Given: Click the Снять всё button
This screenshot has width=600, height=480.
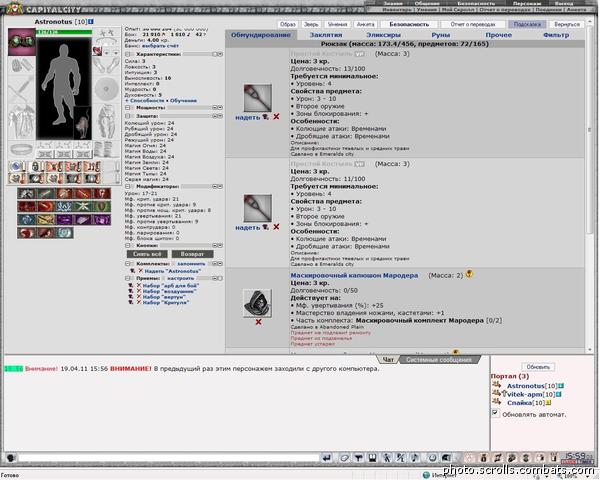Looking at the screenshot, I should coord(147,254).
